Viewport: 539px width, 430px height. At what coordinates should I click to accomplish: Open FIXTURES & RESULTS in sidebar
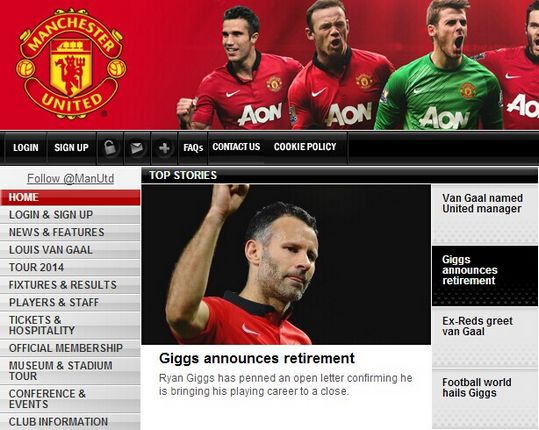point(70,285)
